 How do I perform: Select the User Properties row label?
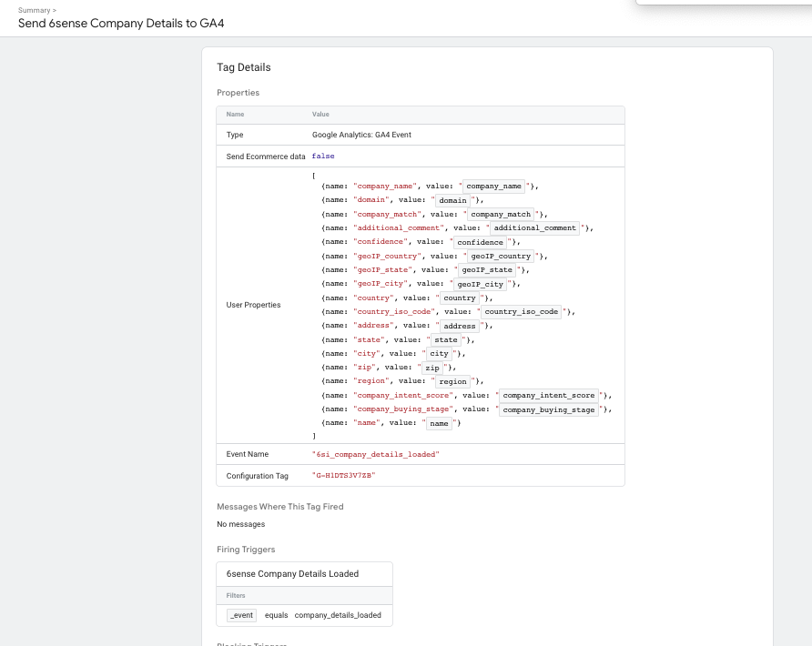253,305
